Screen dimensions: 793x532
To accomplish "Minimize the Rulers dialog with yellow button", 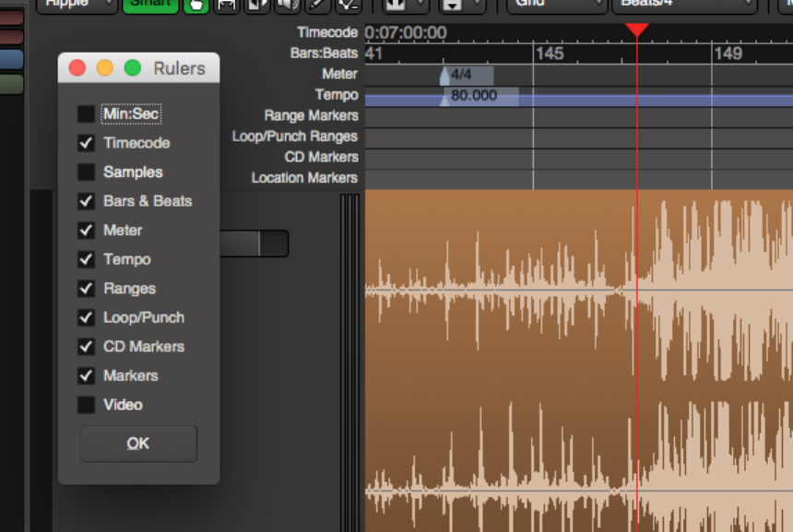I will coord(105,67).
